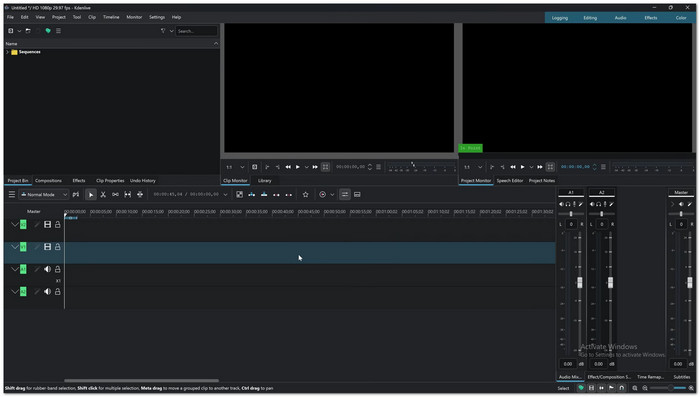Lock the highlighted video track
Viewport: 700px width, 397px height.
coord(58,247)
